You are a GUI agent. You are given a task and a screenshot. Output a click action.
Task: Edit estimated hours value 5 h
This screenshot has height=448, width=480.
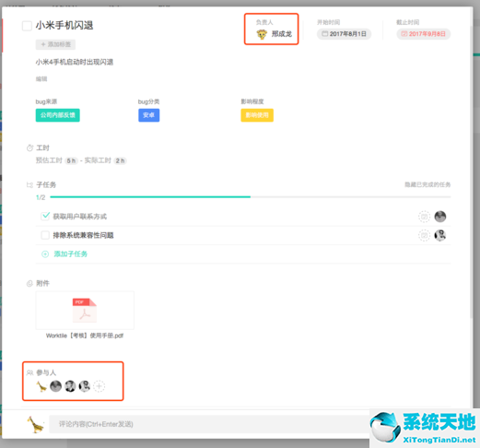[x=71, y=160]
